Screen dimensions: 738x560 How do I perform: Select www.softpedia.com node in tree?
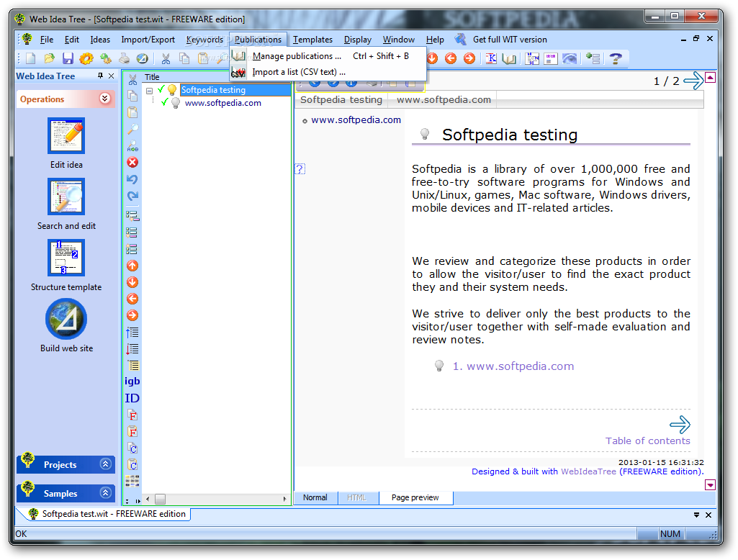point(223,103)
